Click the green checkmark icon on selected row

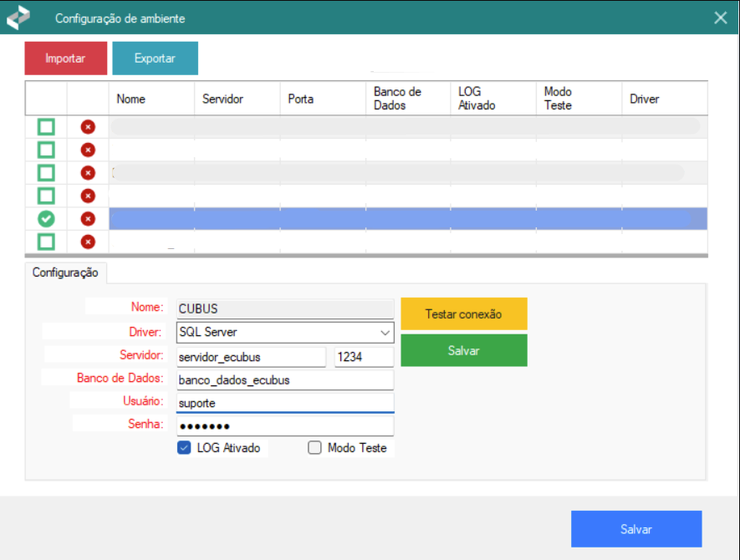[46, 219]
